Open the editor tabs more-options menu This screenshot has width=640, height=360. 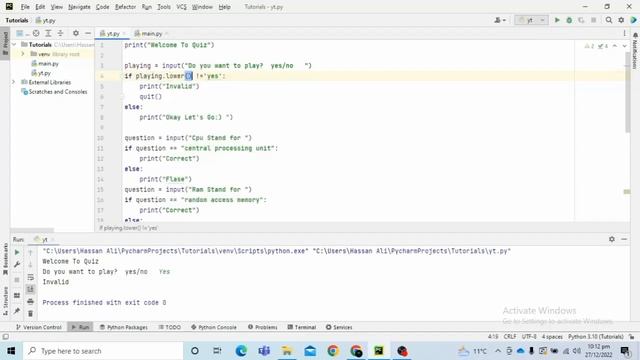click(x=624, y=33)
